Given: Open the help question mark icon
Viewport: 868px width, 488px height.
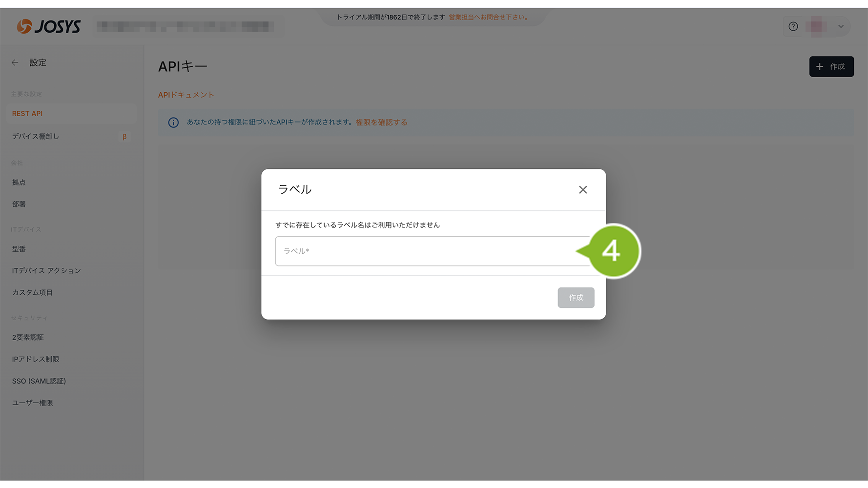Looking at the screenshot, I should tap(793, 26).
